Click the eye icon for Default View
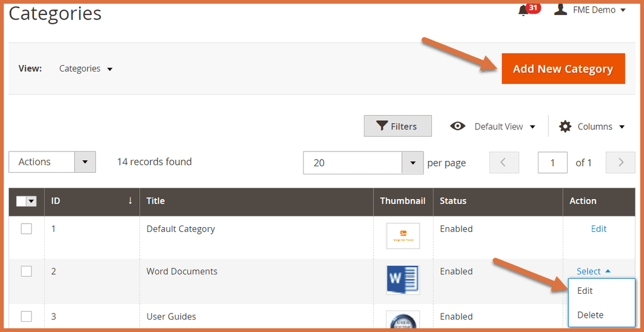644x332 pixels. tap(457, 126)
